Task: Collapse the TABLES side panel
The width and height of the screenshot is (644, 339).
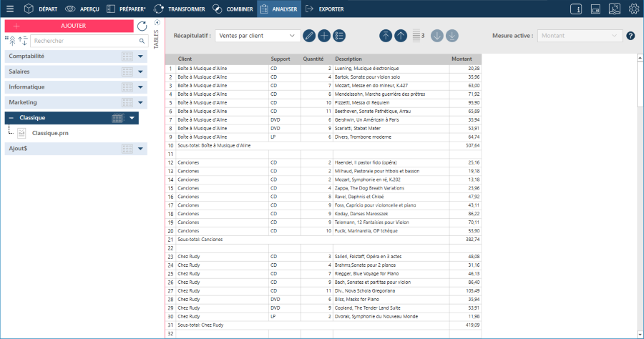Action: tap(157, 23)
